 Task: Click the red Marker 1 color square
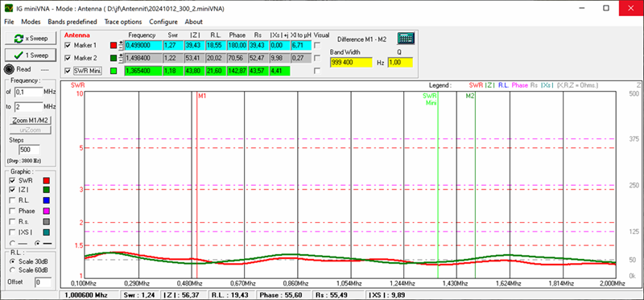click(x=114, y=45)
